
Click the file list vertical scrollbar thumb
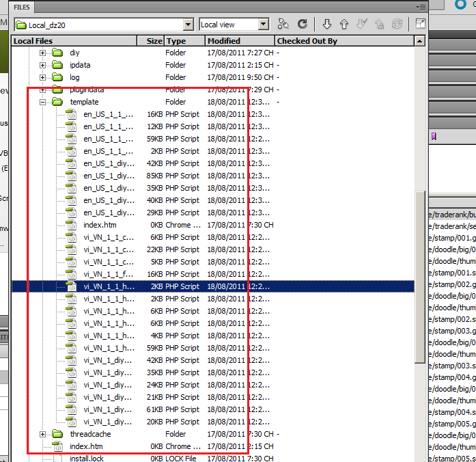pyautogui.click(x=420, y=277)
